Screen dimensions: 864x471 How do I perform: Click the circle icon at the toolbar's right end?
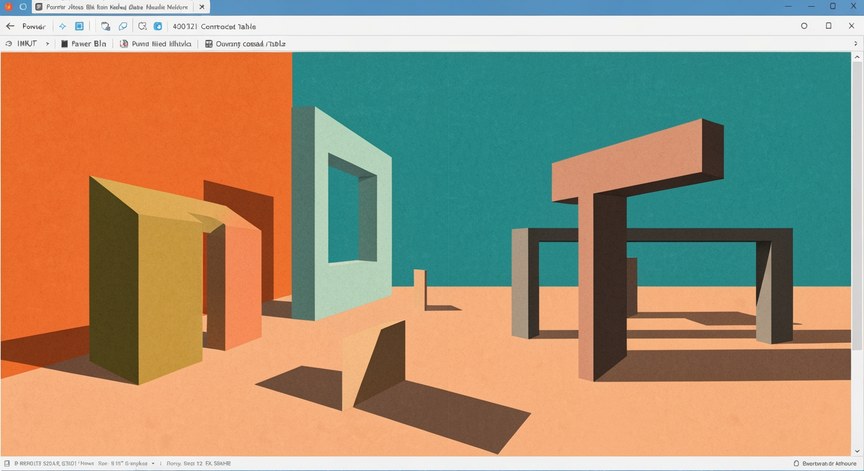pyautogui.click(x=804, y=26)
